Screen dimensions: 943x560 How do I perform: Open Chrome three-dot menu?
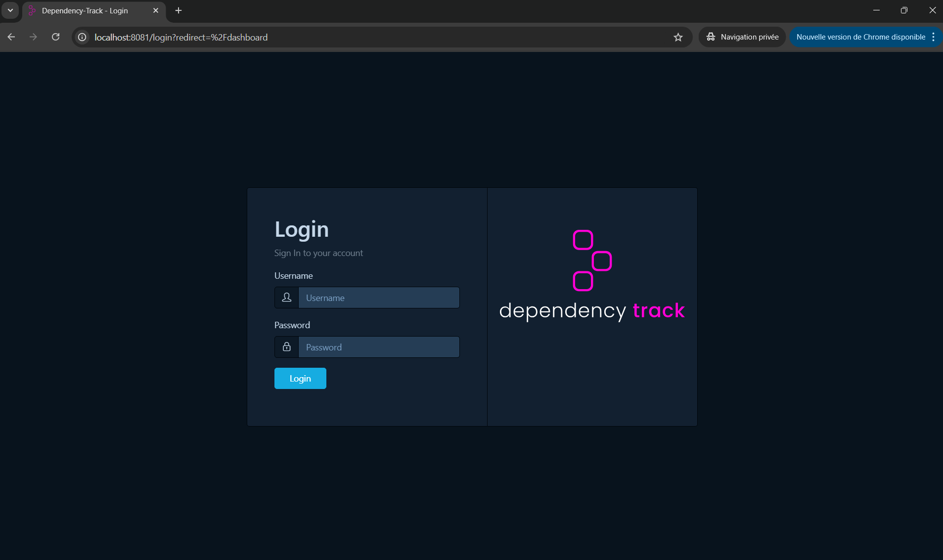coord(934,37)
